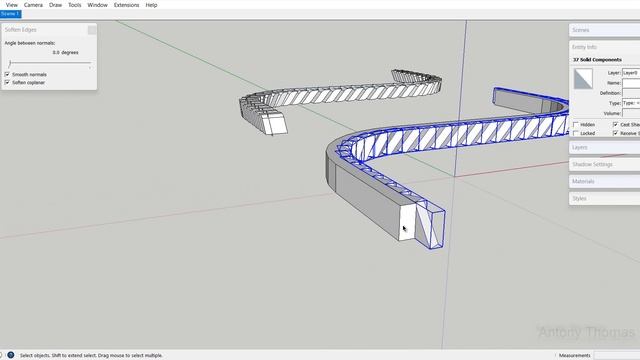640x360 pixels.
Task: Open the Extensions menu
Action: pyautogui.click(x=126, y=5)
